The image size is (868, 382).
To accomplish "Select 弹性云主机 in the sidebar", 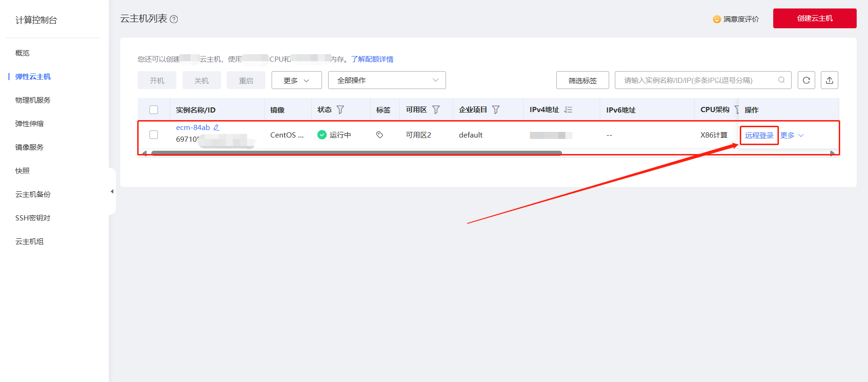I will tap(33, 76).
